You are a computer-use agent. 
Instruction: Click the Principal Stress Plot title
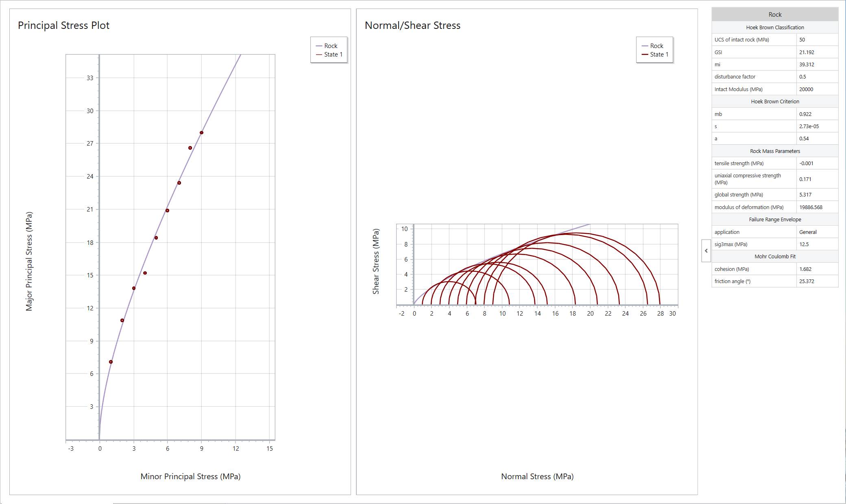(x=63, y=25)
